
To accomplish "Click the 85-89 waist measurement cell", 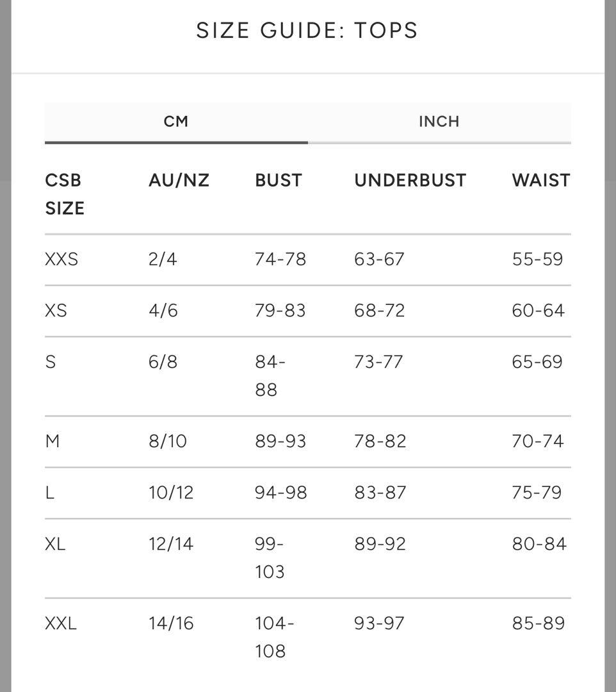I will [x=539, y=623].
